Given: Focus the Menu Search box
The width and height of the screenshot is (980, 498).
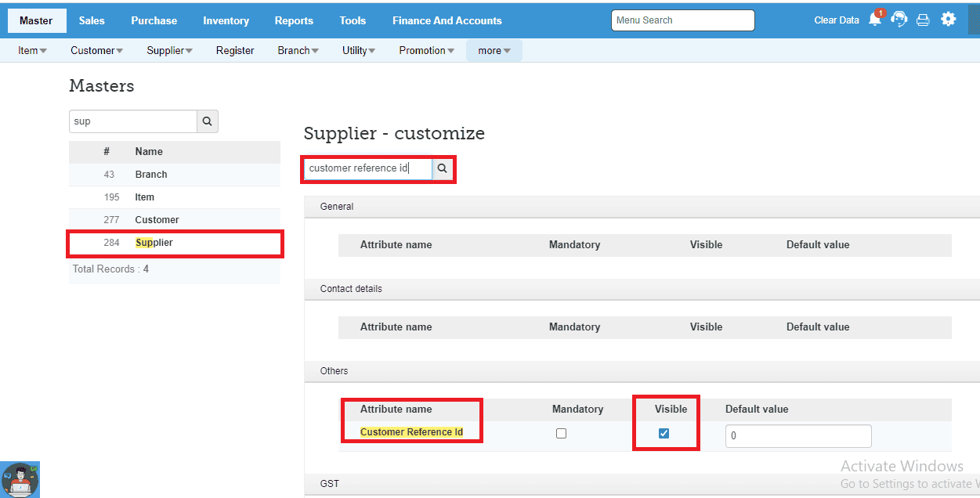Looking at the screenshot, I should (x=682, y=20).
